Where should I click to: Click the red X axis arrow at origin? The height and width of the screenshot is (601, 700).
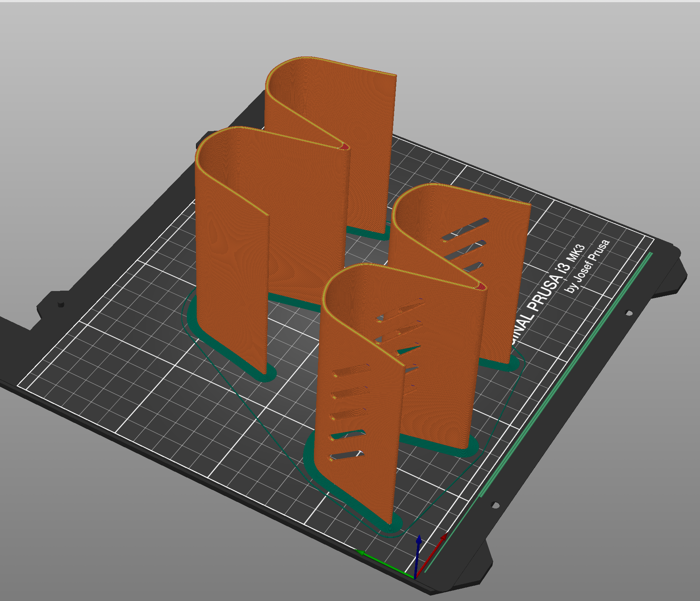click(432, 555)
